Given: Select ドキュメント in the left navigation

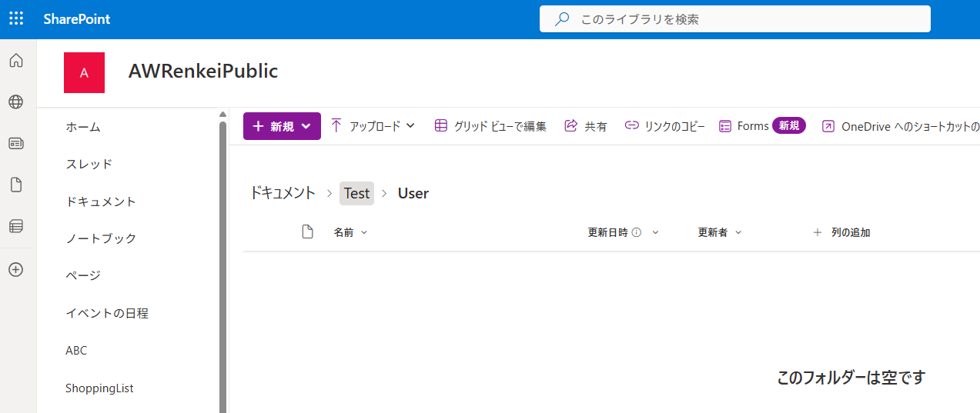Looking at the screenshot, I should click(101, 202).
